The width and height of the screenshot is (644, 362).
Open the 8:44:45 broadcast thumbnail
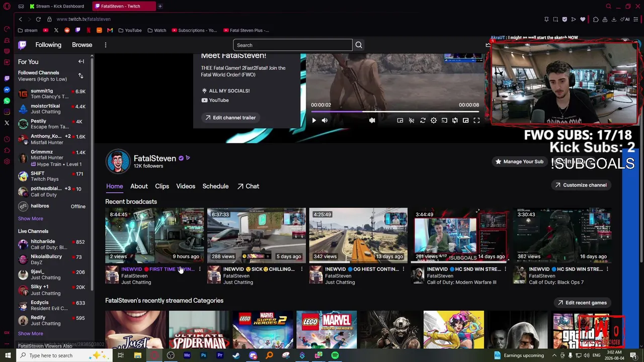(x=154, y=235)
